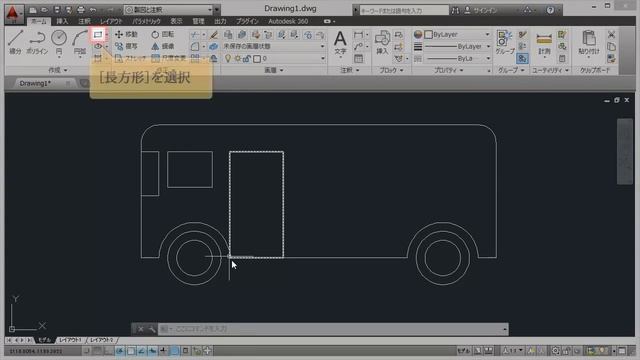Click the Trim scissors icon
The image size is (640, 360).
[x=196, y=35]
